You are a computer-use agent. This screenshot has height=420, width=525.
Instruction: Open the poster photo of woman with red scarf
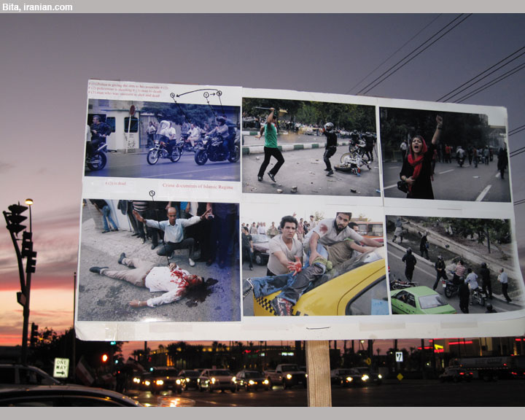(445, 155)
